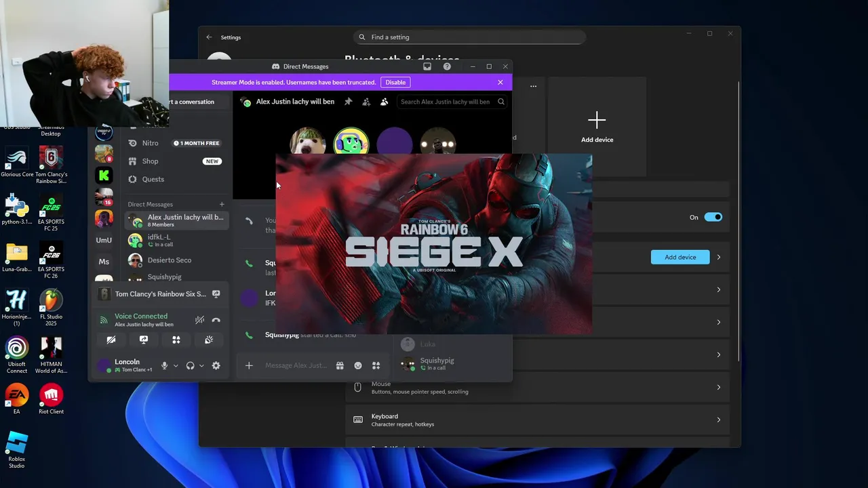Add friends to DM icon

[x=366, y=102]
